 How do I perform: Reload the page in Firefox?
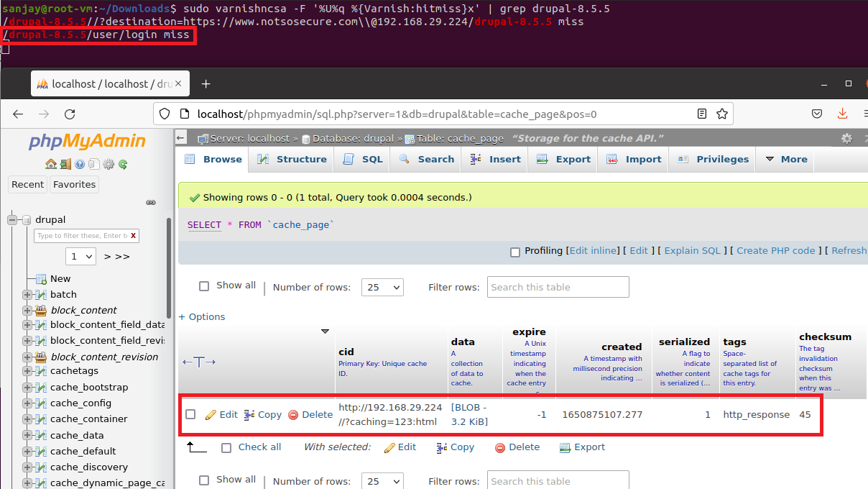pos(70,114)
